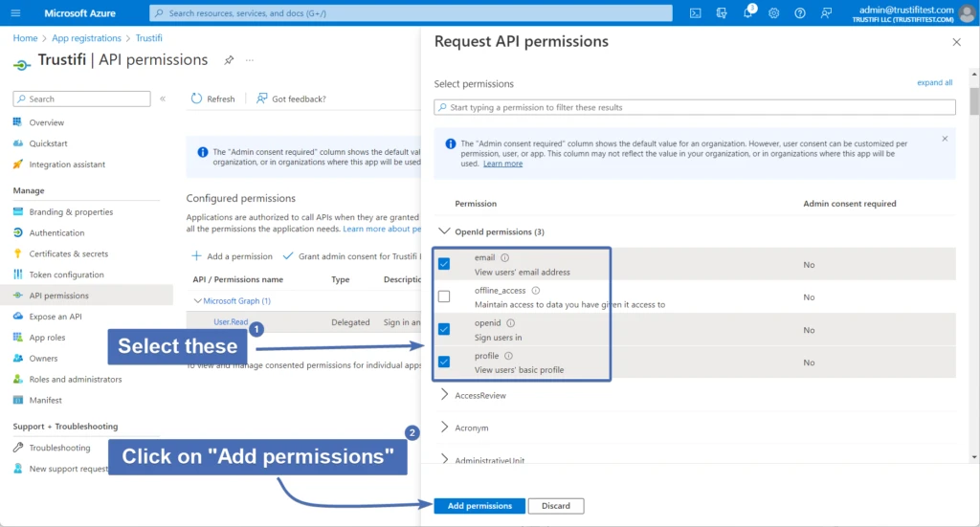
Task: Open Token configuration
Action: click(66, 274)
